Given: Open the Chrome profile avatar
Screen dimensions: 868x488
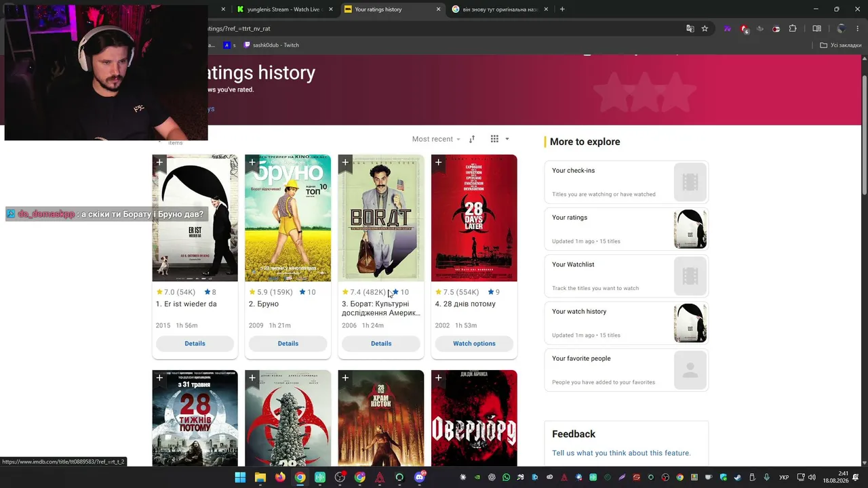Looking at the screenshot, I should tap(841, 28).
